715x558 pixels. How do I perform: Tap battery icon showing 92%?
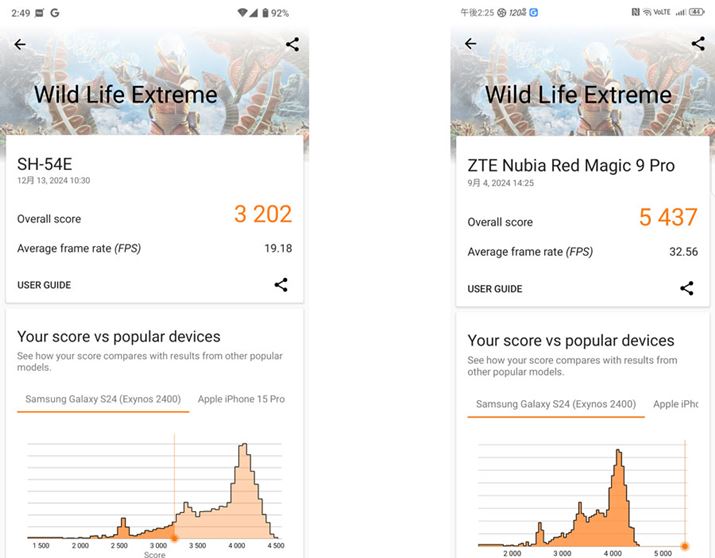264,13
